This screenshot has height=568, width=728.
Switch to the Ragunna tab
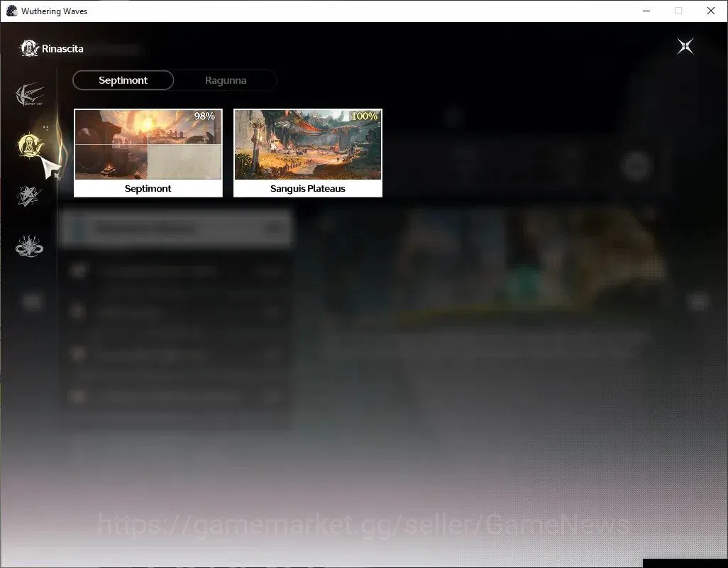click(x=226, y=80)
